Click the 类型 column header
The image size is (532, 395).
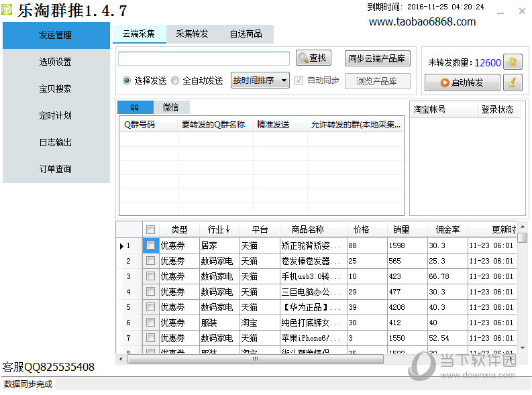(x=179, y=229)
